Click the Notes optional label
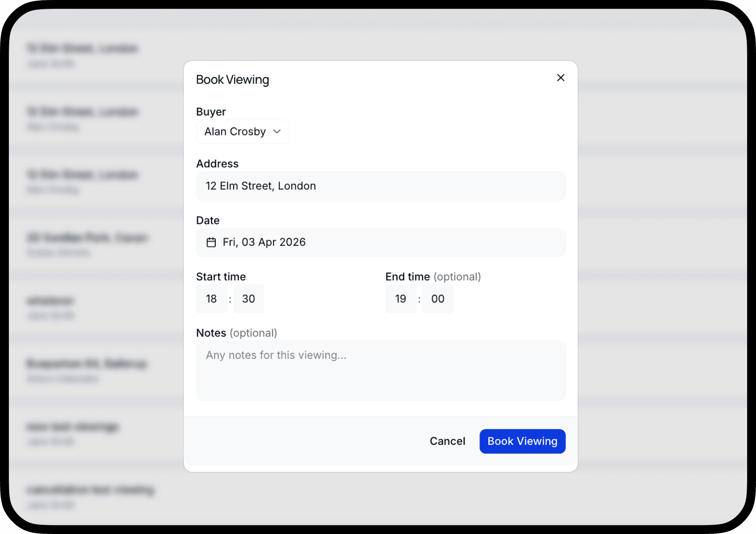Image resolution: width=756 pixels, height=534 pixels. [236, 333]
